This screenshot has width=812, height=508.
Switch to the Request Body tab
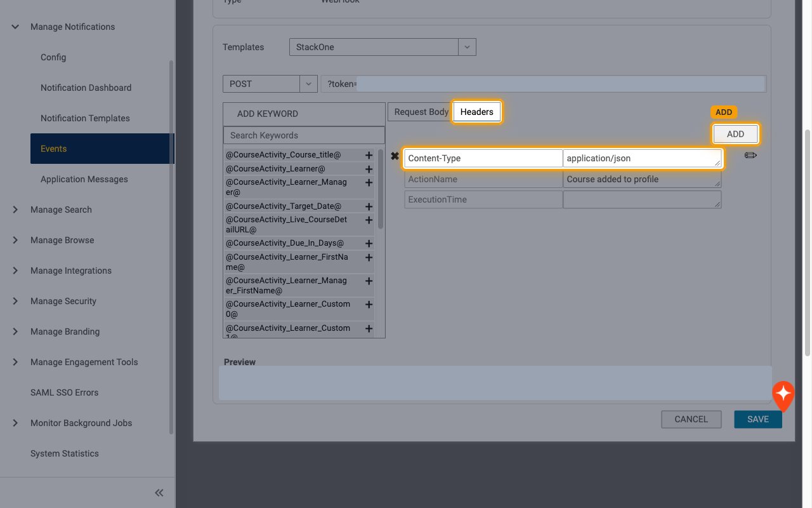click(421, 112)
